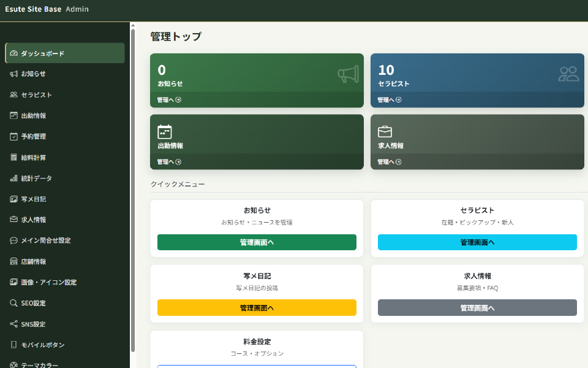Go to 出勤情報 in the sidebar

tap(65, 116)
